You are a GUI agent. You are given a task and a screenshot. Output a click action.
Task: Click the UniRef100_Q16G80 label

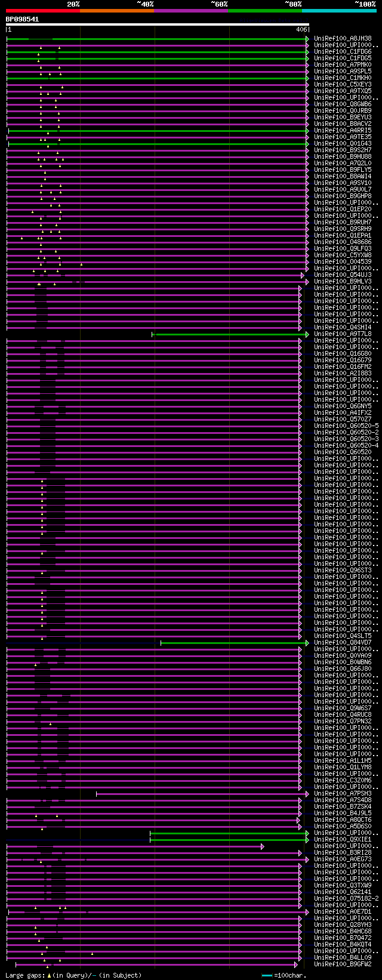coord(343,354)
